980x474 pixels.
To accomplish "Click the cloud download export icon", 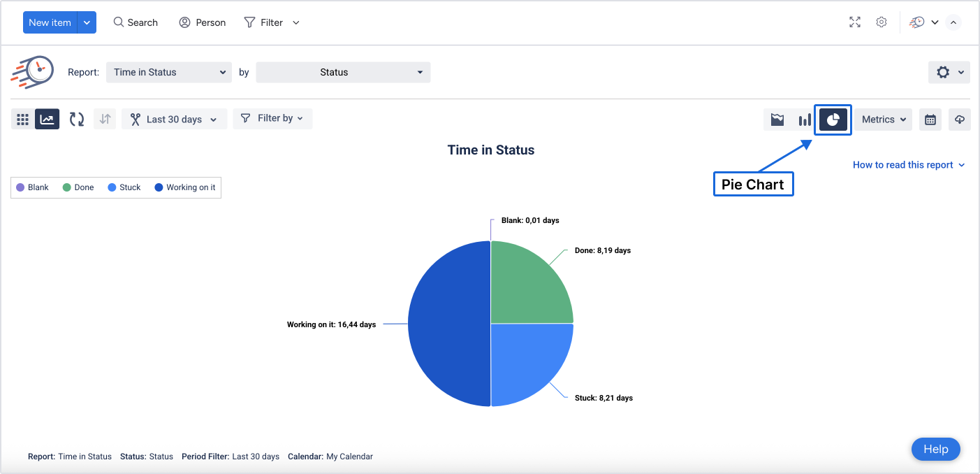I will point(960,120).
